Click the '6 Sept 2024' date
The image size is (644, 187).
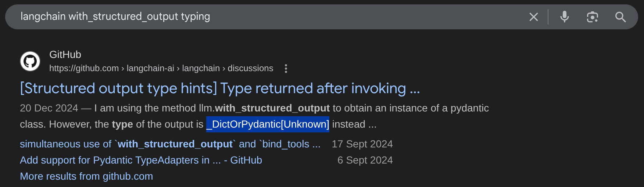point(365,160)
